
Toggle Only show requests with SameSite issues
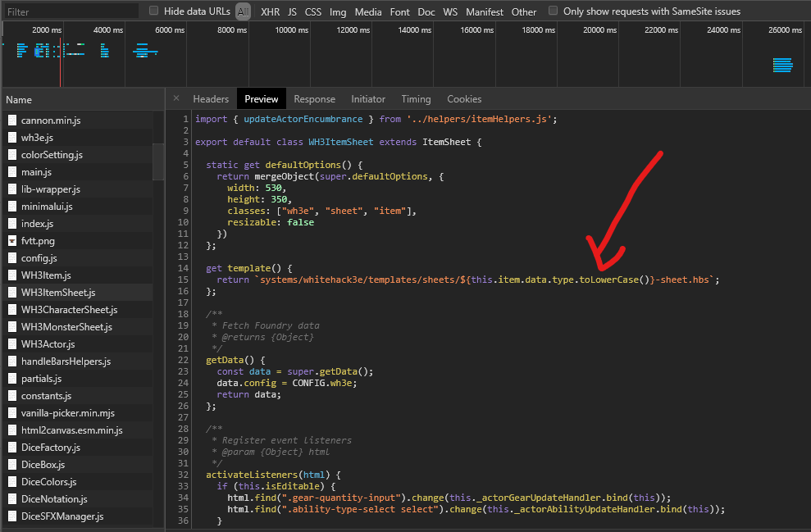coord(554,11)
